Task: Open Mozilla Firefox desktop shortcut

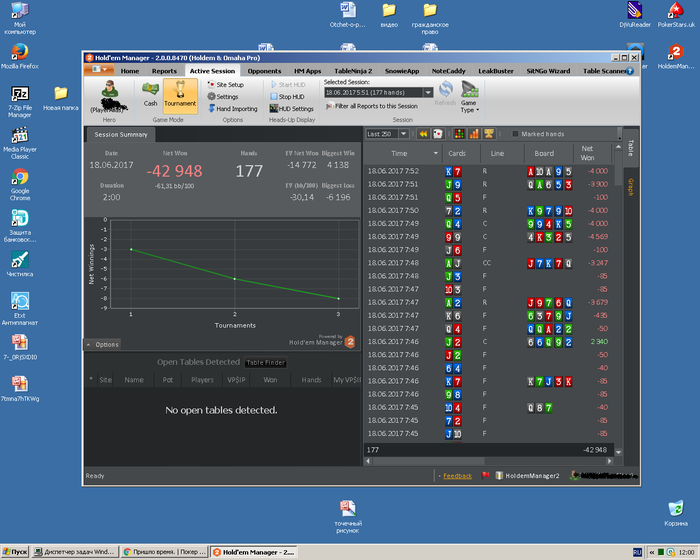Action: 20,56
